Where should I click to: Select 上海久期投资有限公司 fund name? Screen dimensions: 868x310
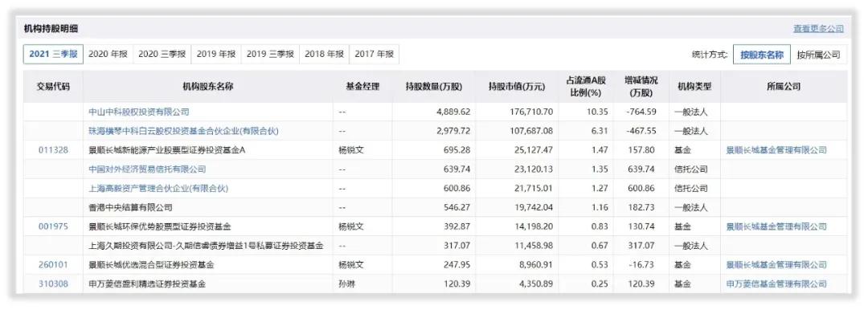(x=206, y=245)
